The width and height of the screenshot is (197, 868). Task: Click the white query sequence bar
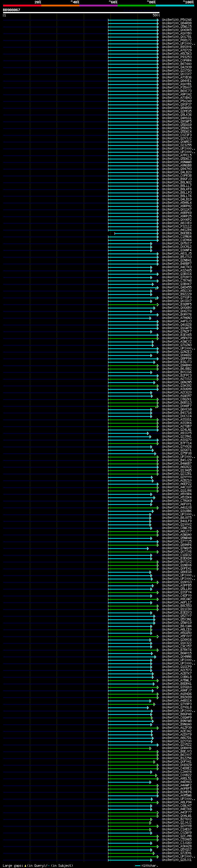(81, 13)
